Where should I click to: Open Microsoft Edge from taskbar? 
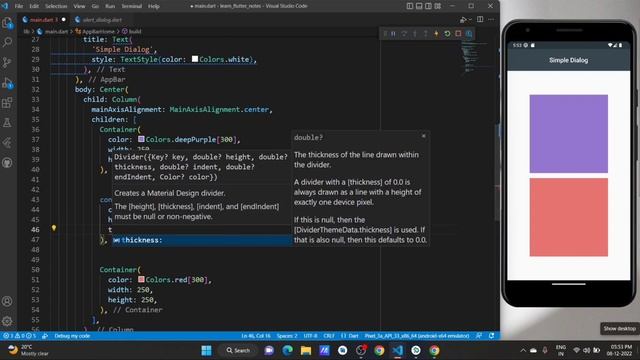(287, 350)
